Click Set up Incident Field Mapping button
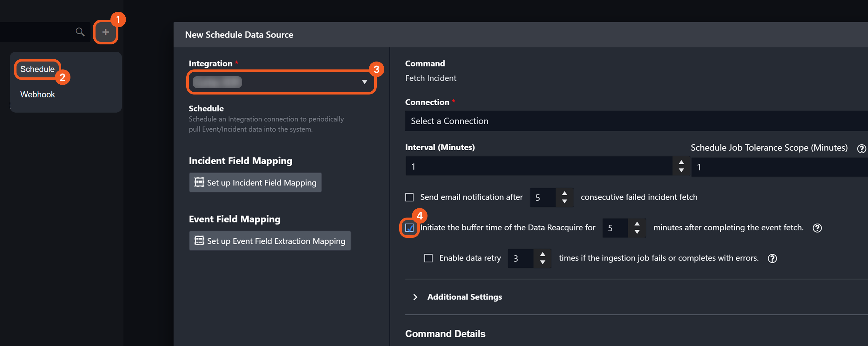The height and width of the screenshot is (346, 868). [255, 182]
